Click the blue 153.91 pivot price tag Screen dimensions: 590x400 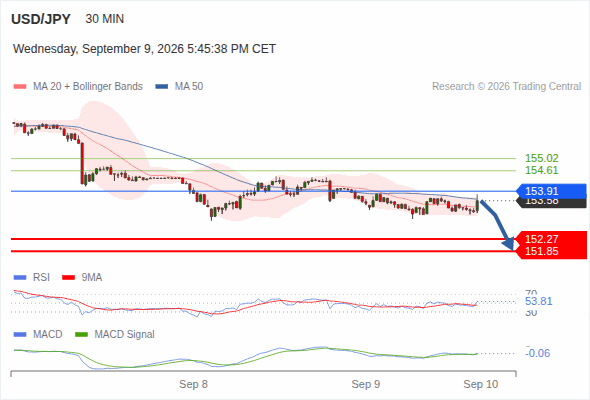[552, 191]
